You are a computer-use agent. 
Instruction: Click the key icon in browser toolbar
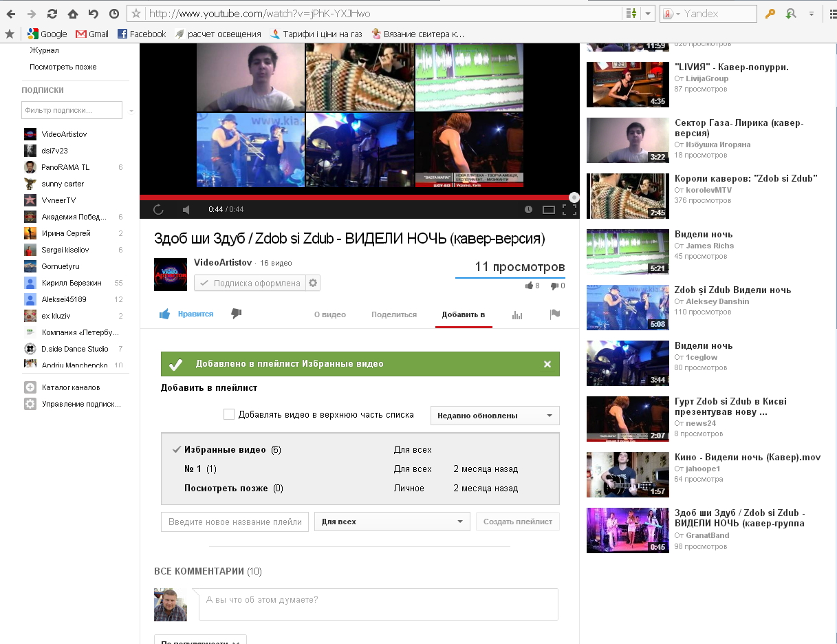tap(770, 14)
